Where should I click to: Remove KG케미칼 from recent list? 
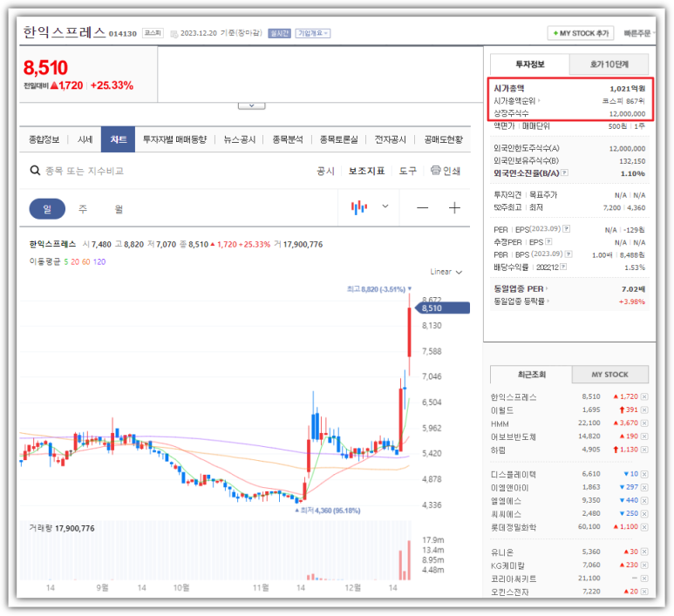(x=644, y=565)
